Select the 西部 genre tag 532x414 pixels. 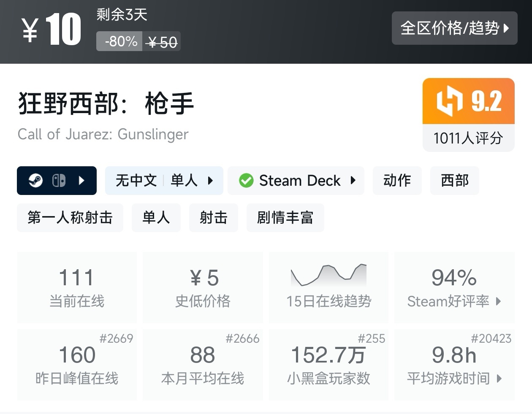(454, 181)
